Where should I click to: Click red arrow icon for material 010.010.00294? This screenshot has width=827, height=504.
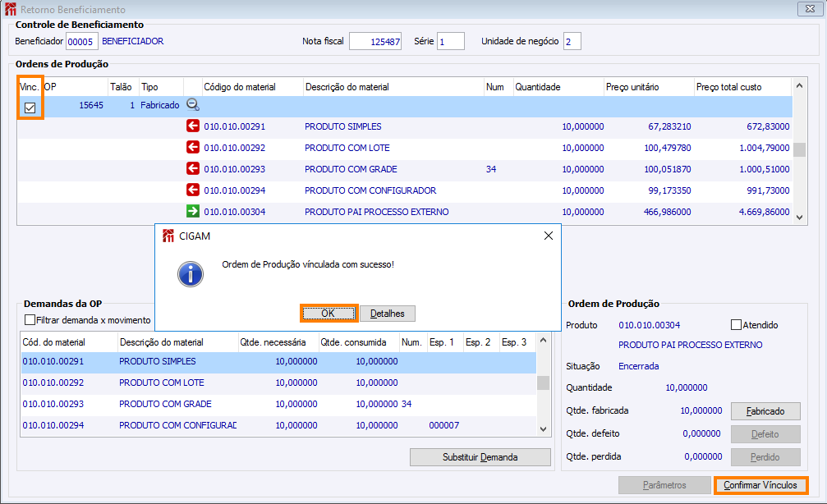tap(193, 190)
